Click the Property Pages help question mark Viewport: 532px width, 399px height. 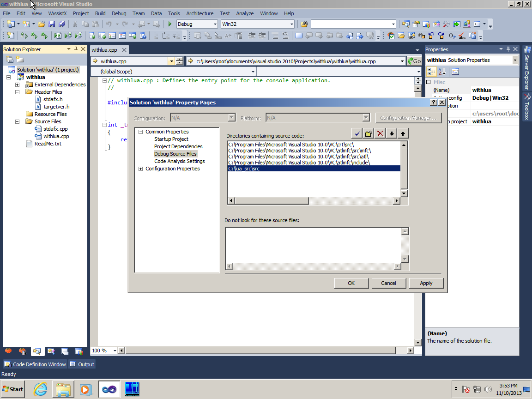tap(433, 103)
